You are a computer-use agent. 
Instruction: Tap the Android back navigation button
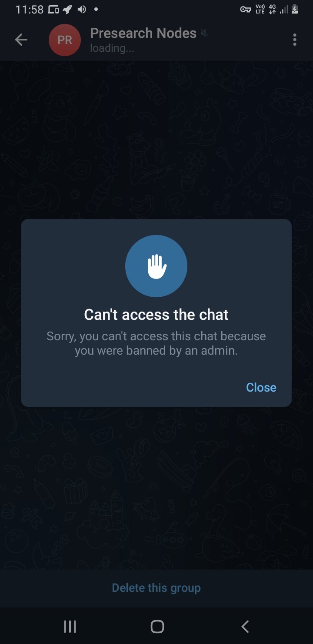point(245,626)
